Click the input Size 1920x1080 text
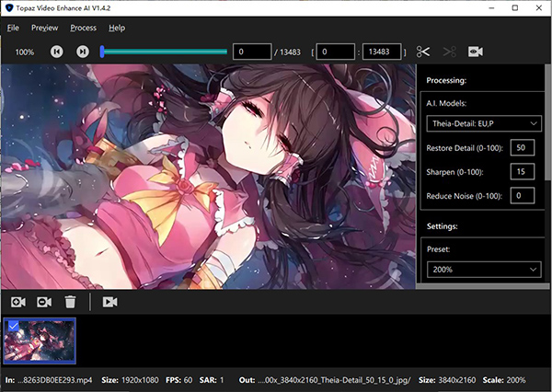 point(130,380)
